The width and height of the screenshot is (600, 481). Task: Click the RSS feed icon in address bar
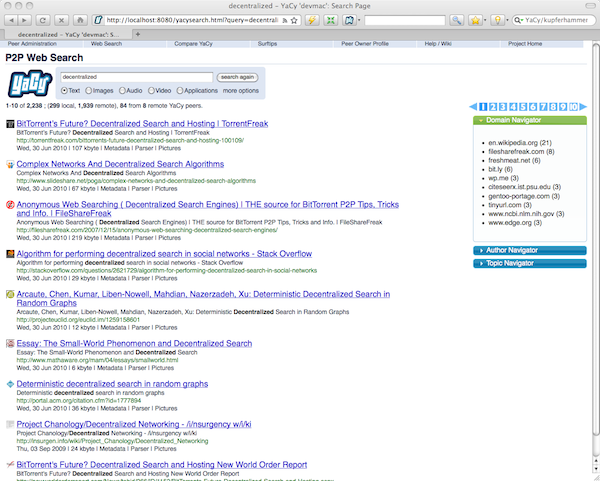click(x=285, y=21)
